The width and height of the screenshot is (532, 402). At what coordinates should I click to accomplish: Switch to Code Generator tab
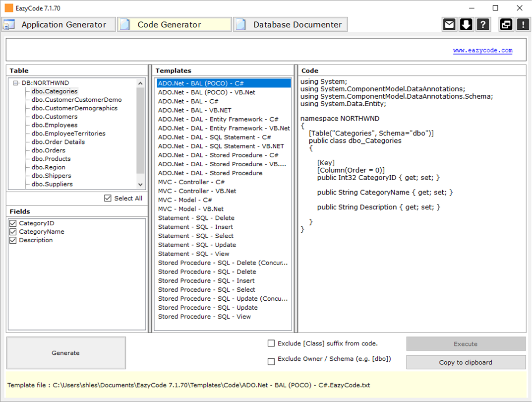pyautogui.click(x=175, y=24)
